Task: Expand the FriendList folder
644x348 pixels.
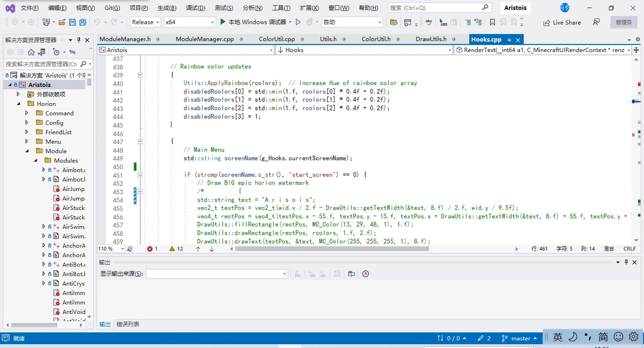Action: (26, 132)
